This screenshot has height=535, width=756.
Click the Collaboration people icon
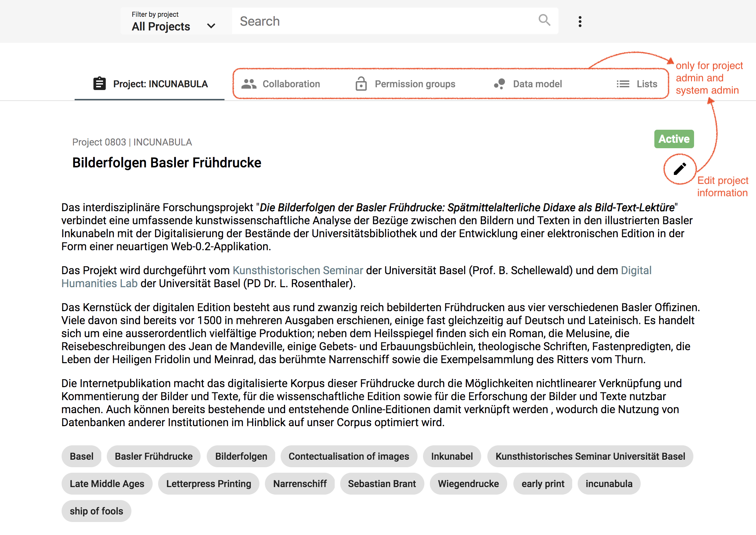pyautogui.click(x=249, y=84)
